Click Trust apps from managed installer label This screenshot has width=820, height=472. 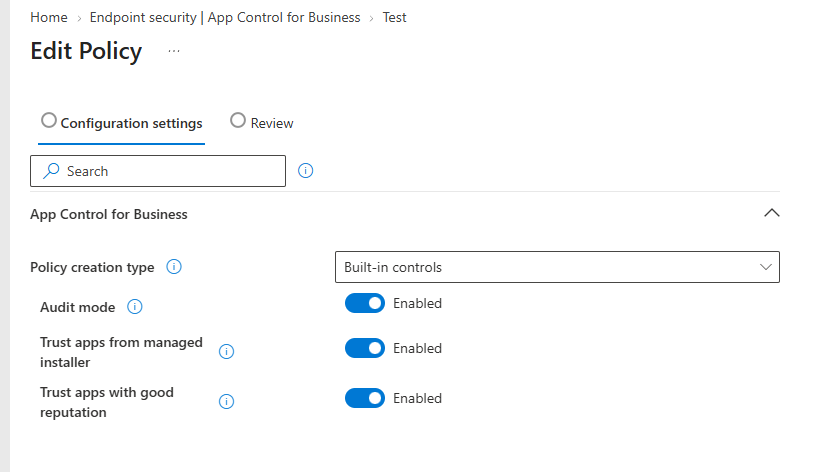point(121,352)
